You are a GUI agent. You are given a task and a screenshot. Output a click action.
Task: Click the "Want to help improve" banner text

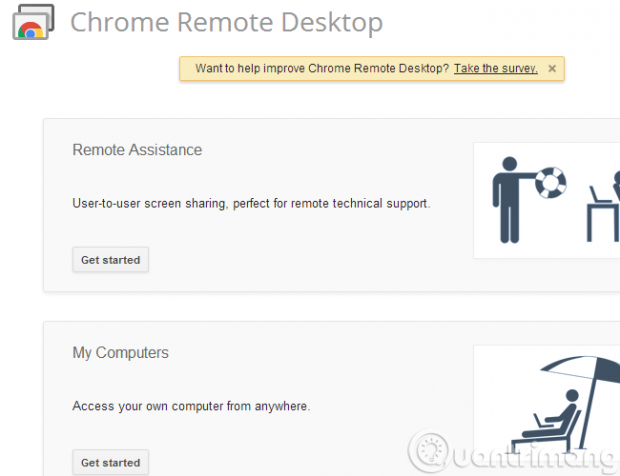[x=321, y=69]
